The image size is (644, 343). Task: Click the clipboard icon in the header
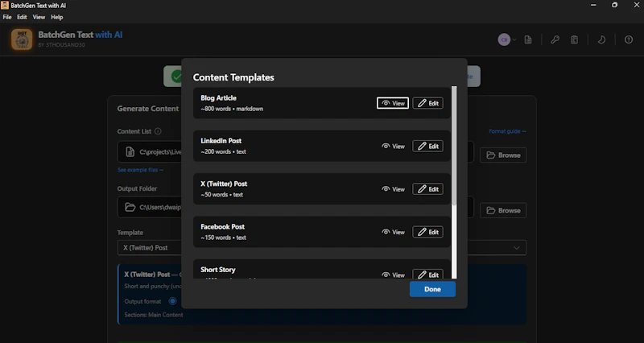click(x=574, y=39)
